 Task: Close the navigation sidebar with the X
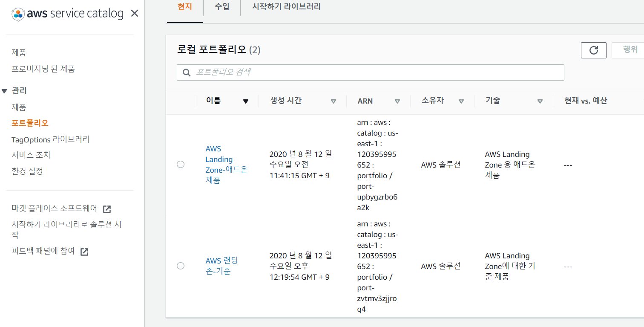click(135, 14)
